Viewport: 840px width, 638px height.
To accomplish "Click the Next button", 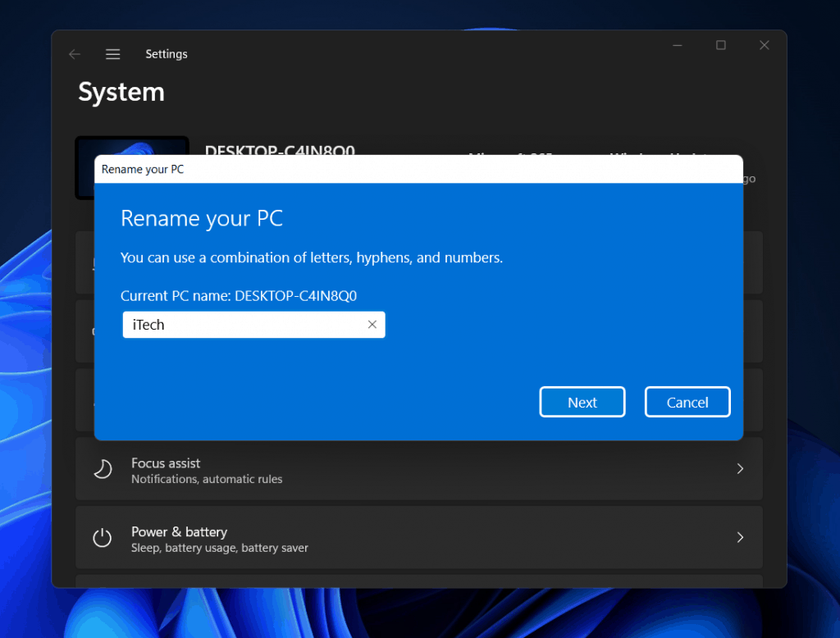I will (582, 402).
